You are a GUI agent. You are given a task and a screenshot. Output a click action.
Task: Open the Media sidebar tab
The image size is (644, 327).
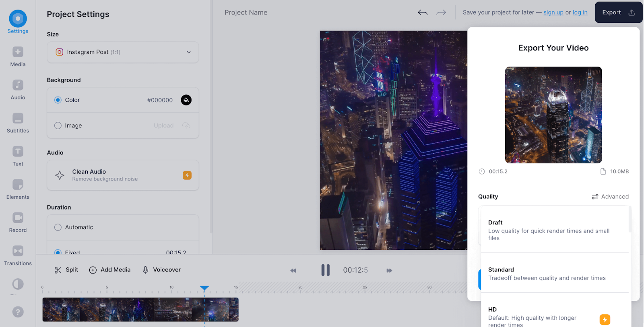coord(18,56)
